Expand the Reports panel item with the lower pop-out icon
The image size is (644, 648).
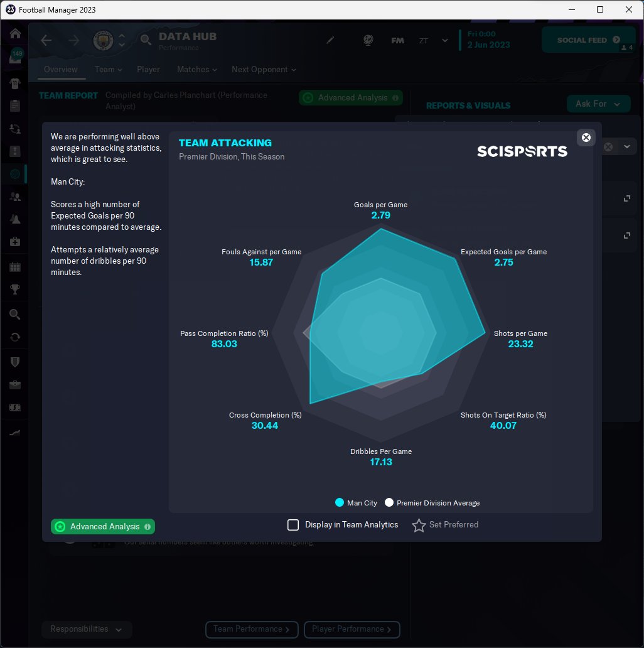626,235
